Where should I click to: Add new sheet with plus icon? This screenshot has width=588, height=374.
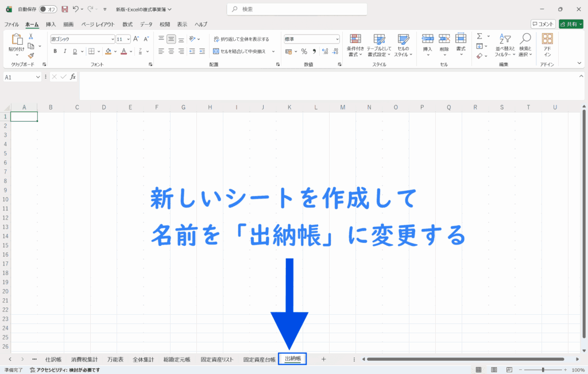(x=323, y=359)
